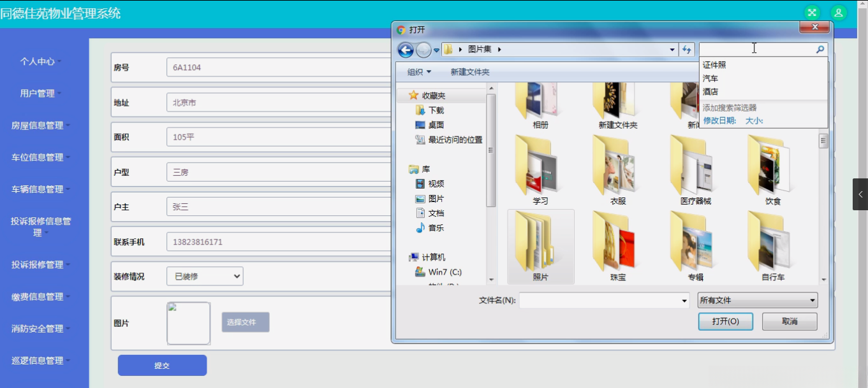Add the 修改日期 search filter
Screen dimensions: 868x388
click(719, 120)
